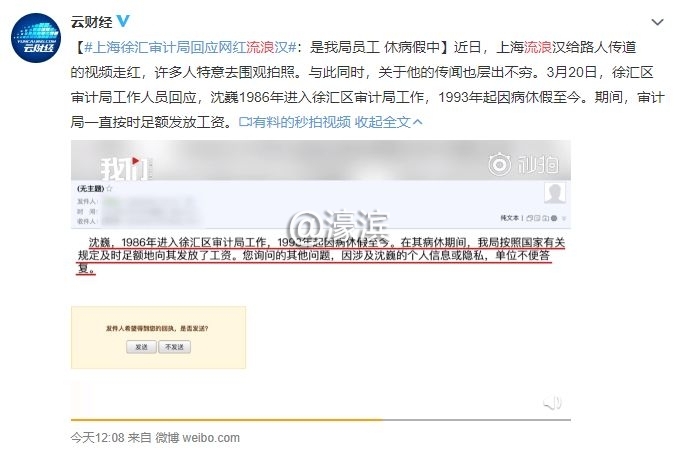The height and width of the screenshot is (458, 676).
Task: Mute or unmute the video sound icon
Action: click(x=552, y=403)
